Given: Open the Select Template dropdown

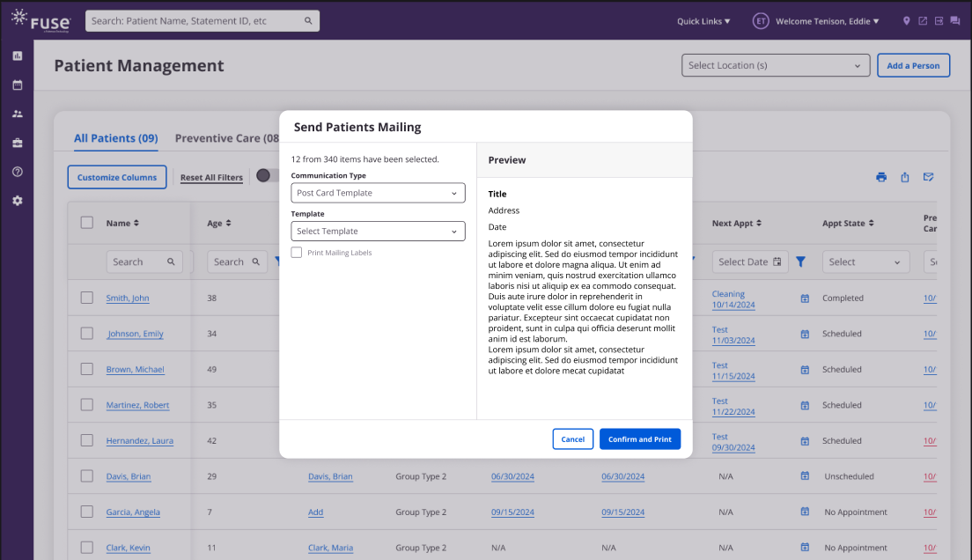Looking at the screenshot, I should click(378, 232).
